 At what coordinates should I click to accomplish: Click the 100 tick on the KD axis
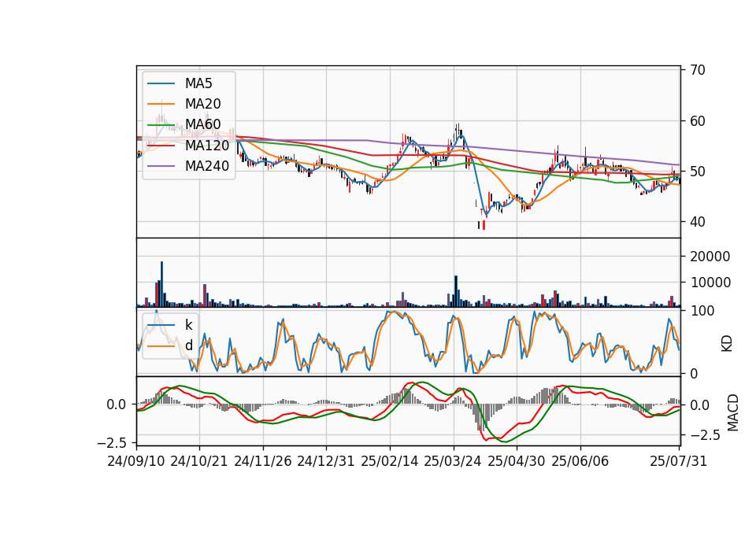(702, 311)
